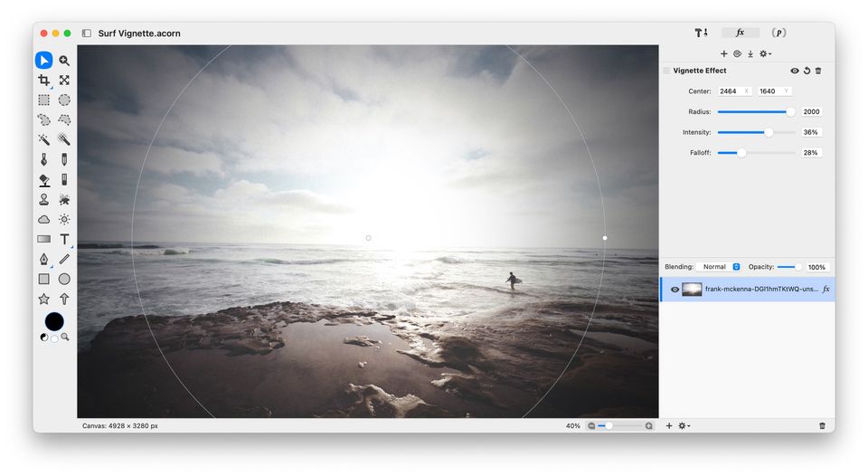Open the filter gear options dropdown
The image size is (868, 476).
click(x=765, y=53)
